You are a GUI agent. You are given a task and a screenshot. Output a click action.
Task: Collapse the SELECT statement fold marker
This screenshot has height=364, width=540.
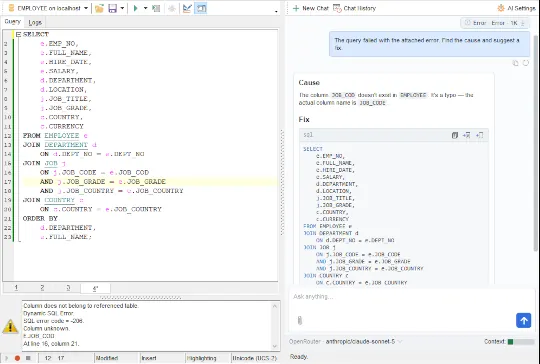pyautogui.click(x=19, y=34)
